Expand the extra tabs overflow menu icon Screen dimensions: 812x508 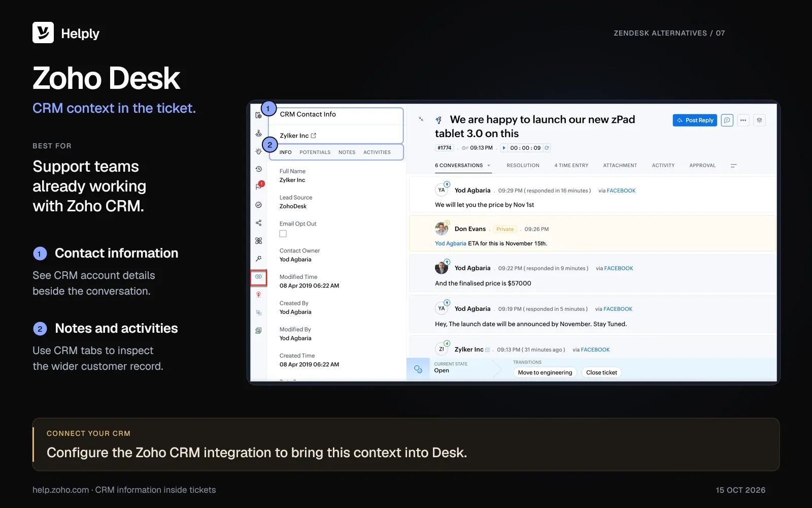click(733, 166)
